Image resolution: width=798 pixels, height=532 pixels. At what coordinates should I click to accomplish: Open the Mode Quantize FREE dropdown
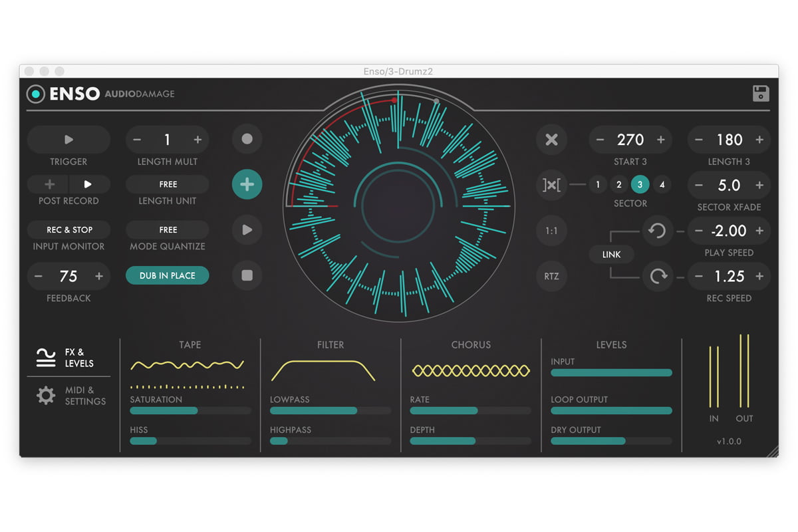[x=168, y=229]
